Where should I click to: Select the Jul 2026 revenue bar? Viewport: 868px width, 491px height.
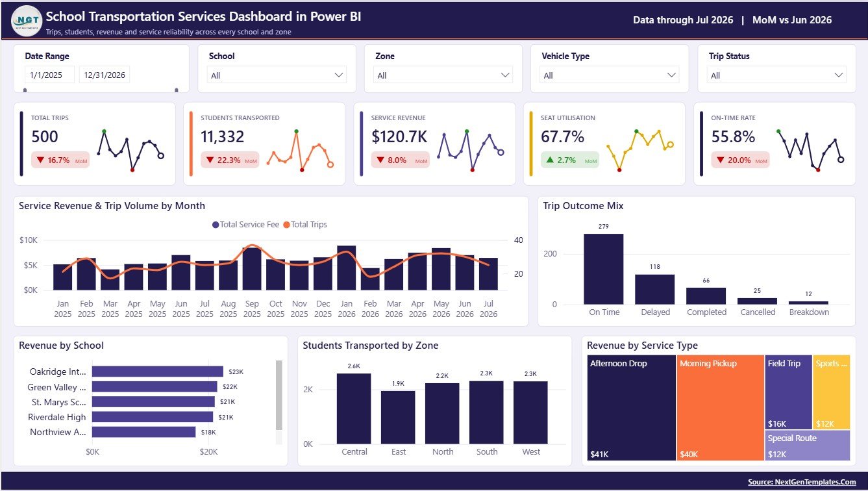(488, 274)
